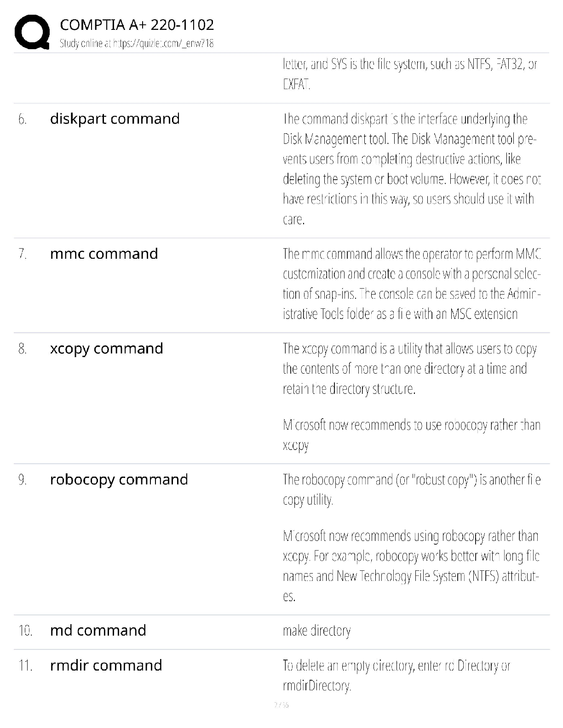Click item number 6 label
Viewport: 563px width, 728px height.
(x=23, y=119)
